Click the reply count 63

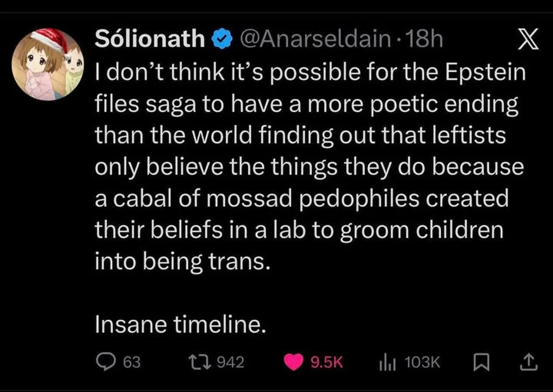tap(132, 362)
